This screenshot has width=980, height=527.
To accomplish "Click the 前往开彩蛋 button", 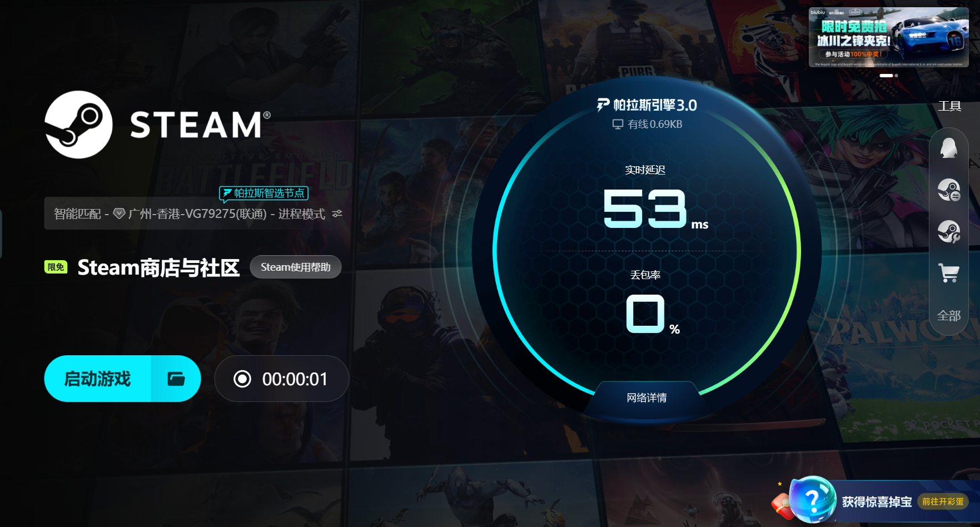I will pyautogui.click(x=943, y=501).
